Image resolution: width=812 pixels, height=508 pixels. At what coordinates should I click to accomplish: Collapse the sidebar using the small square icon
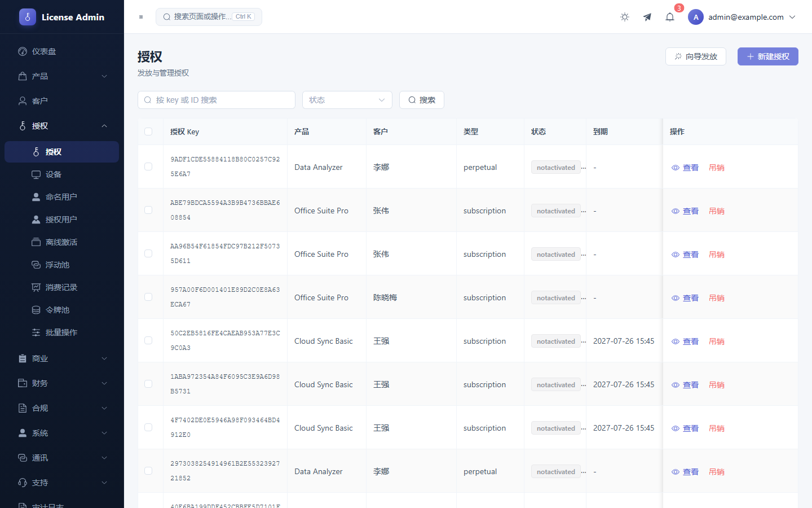click(141, 17)
